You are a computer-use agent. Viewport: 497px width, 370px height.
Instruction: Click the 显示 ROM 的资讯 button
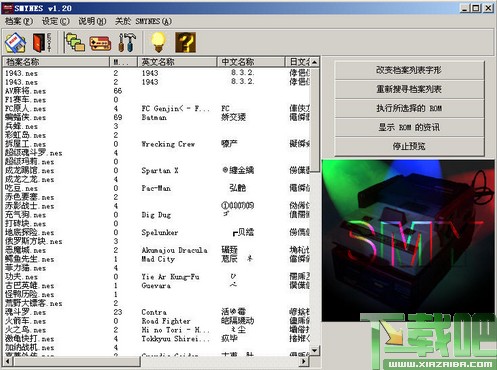click(409, 127)
